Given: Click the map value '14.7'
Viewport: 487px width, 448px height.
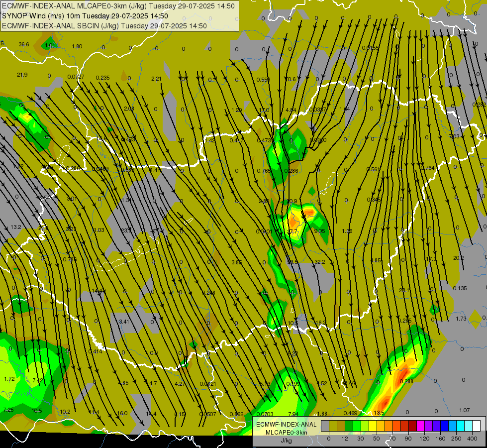Looking at the screenshot, I should point(152,383).
